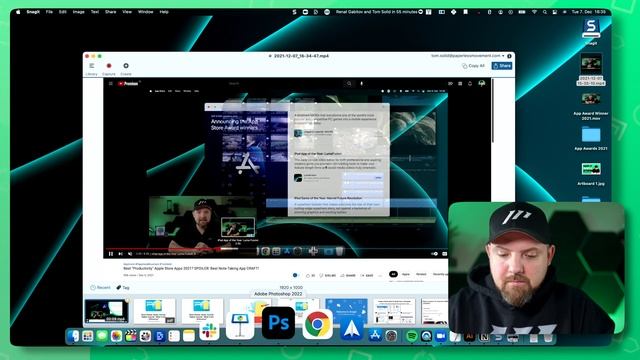The height and width of the screenshot is (360, 640).
Task: Open the App Store from the Dock
Action: pyautogui.click(x=375, y=336)
